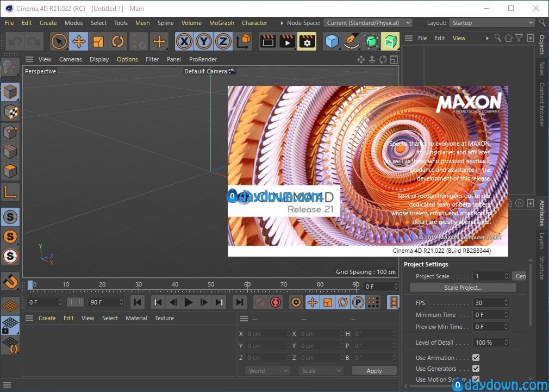Click the Undo arrow icon
The image size is (549, 392).
tap(15, 41)
